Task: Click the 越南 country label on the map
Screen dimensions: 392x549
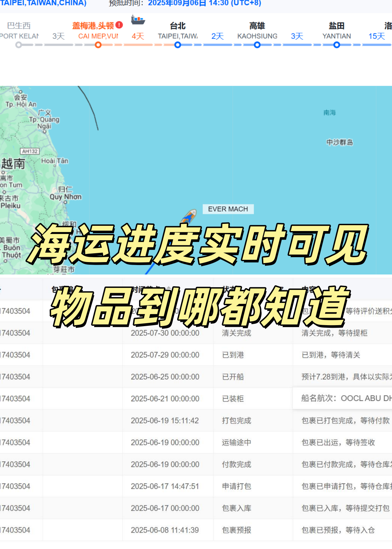Action: click(13, 163)
